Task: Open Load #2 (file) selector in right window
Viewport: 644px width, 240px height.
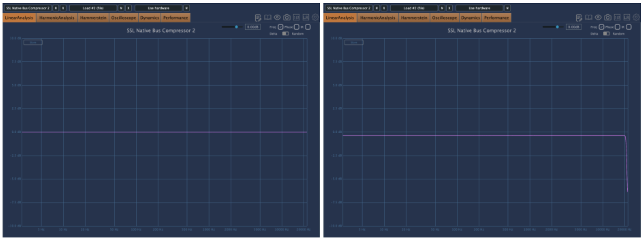Action: click(x=414, y=8)
